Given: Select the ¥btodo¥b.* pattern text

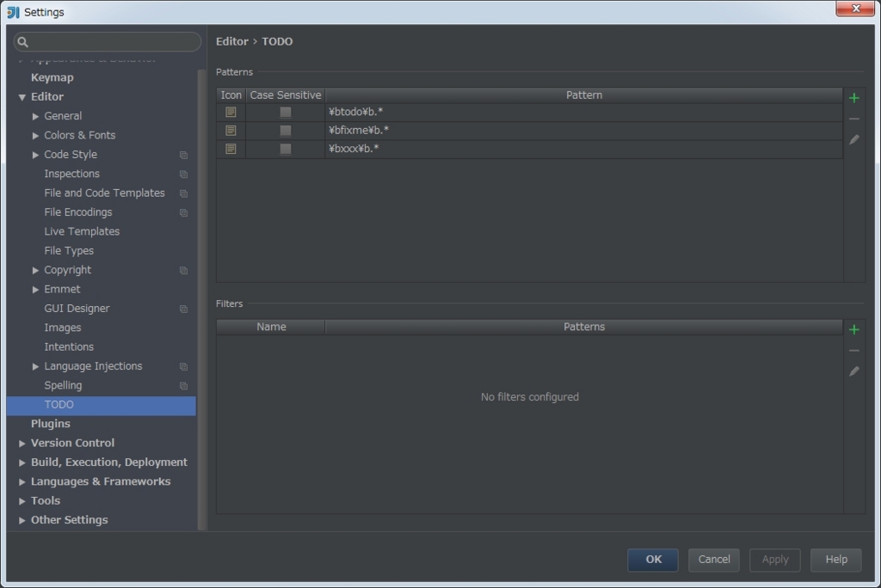Looking at the screenshot, I should tap(355, 112).
